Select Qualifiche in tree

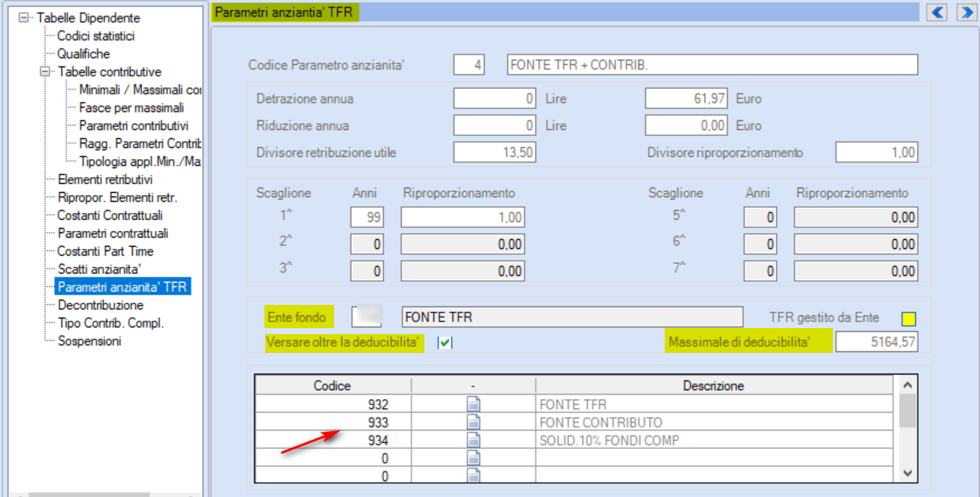(x=83, y=54)
